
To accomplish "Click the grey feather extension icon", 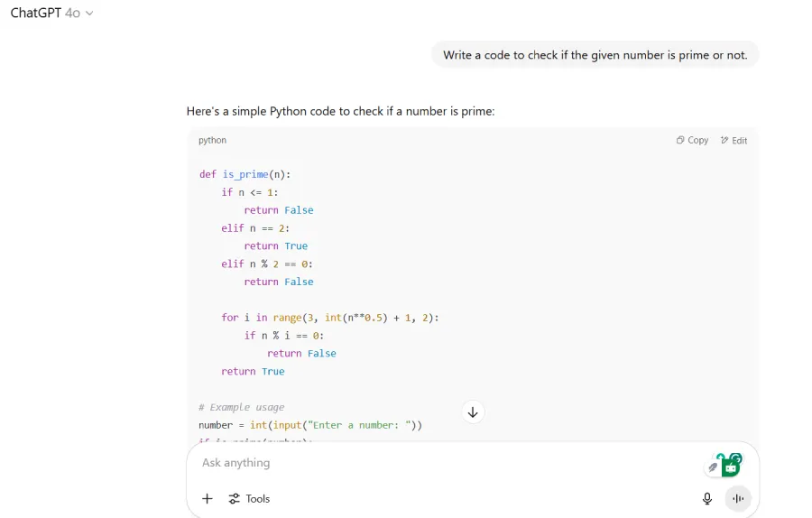I will click(713, 467).
